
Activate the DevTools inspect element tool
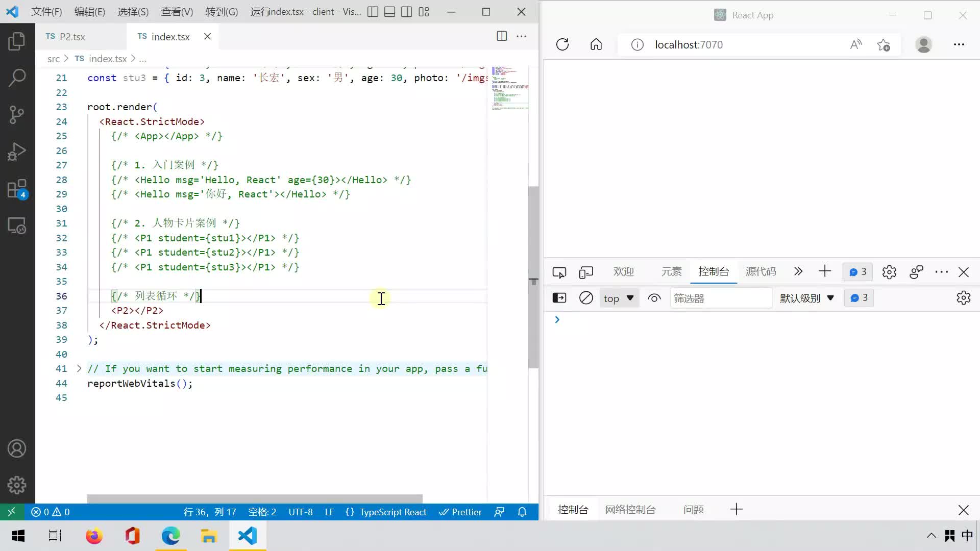click(559, 272)
